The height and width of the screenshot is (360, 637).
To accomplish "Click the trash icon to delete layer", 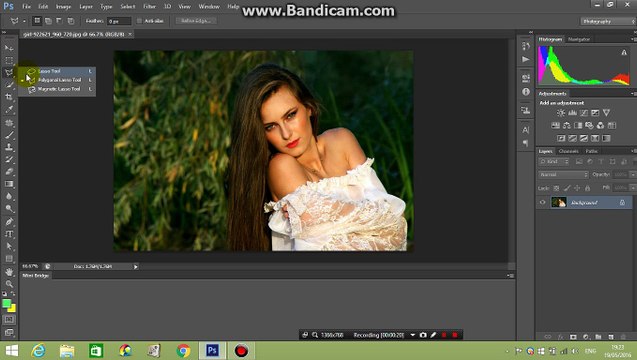I will pos(624,336).
